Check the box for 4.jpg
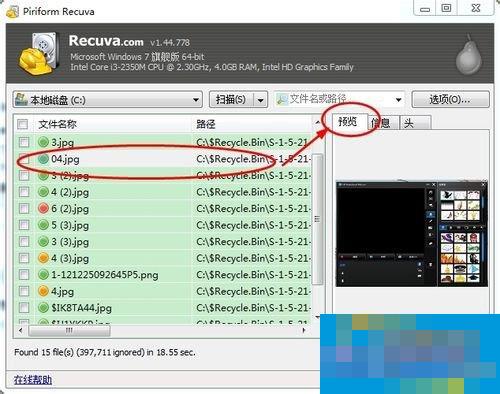The width and height of the screenshot is (500, 394). [x=24, y=291]
